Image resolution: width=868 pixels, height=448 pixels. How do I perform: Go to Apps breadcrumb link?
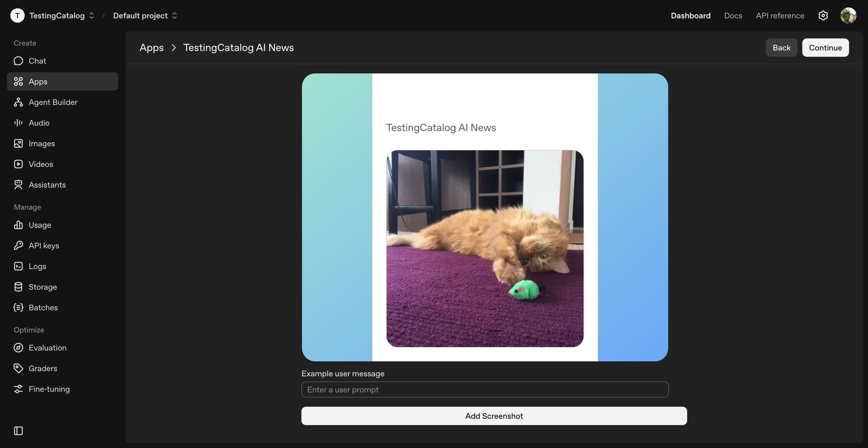pyautogui.click(x=151, y=48)
